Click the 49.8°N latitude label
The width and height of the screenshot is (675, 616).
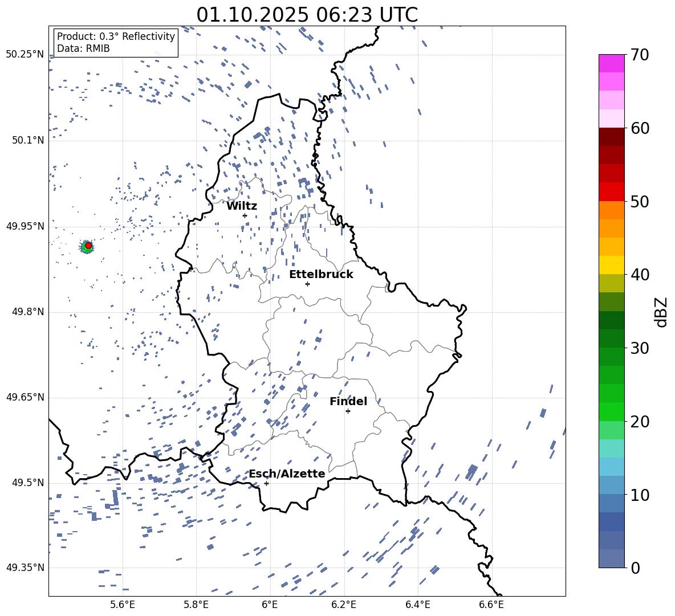coord(27,312)
